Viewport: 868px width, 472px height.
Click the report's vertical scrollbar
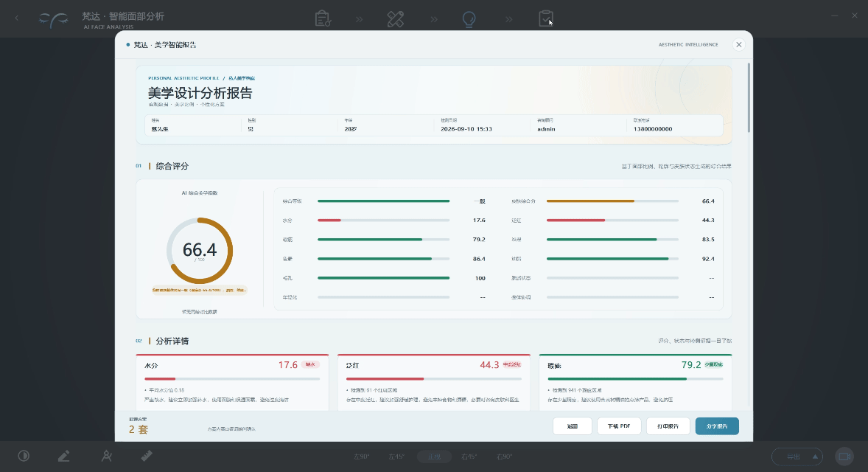(x=749, y=97)
